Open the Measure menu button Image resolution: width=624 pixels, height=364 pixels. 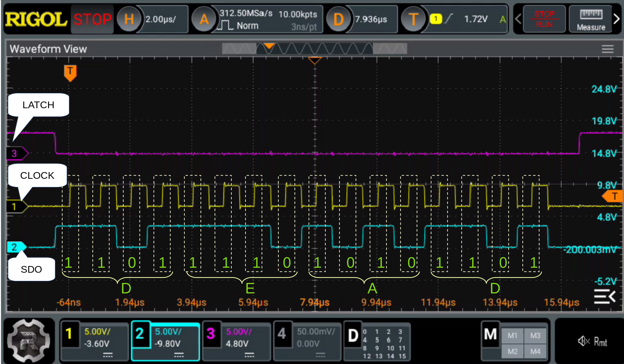(x=591, y=19)
